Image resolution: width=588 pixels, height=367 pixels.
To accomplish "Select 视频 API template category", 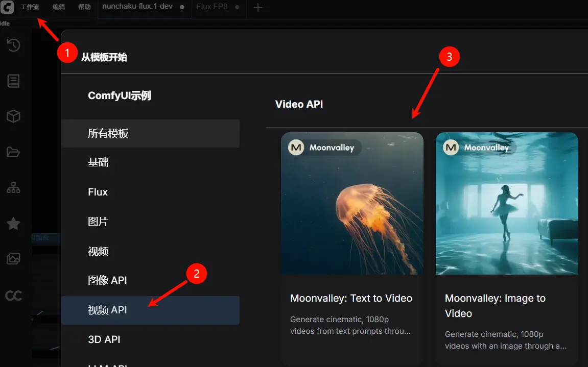I will click(150, 310).
